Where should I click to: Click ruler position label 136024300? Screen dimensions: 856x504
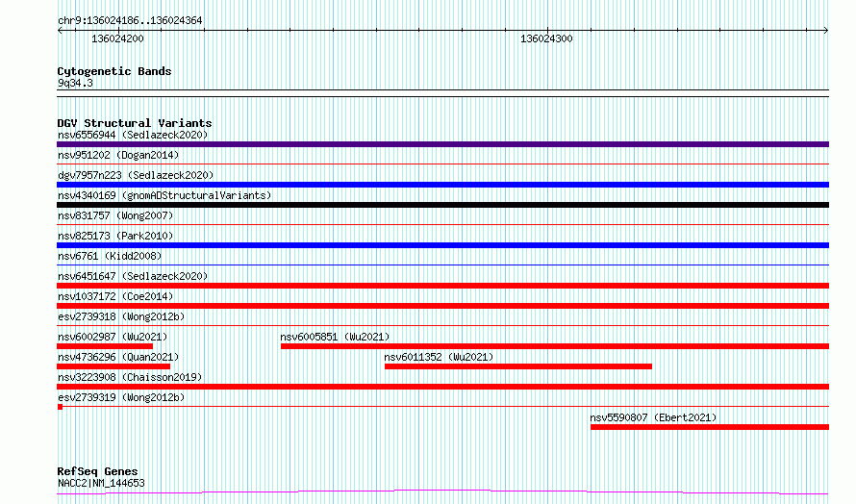pos(546,38)
